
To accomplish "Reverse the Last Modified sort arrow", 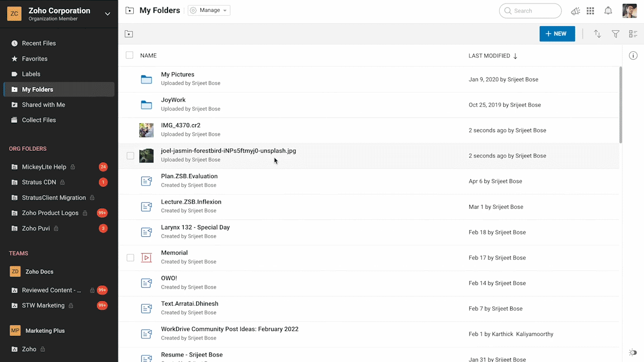I will coord(515,56).
